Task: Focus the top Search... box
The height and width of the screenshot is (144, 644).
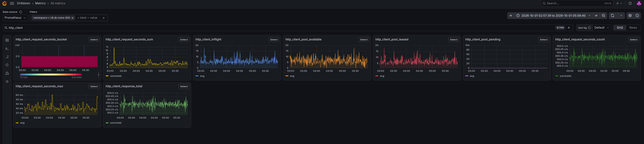Action: click(x=577, y=3)
